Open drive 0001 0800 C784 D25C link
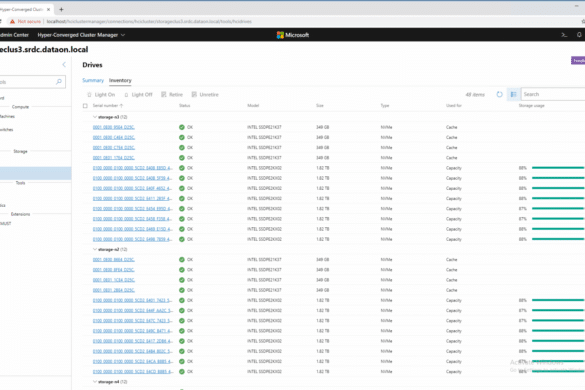This screenshot has height=390, width=585. (114, 148)
